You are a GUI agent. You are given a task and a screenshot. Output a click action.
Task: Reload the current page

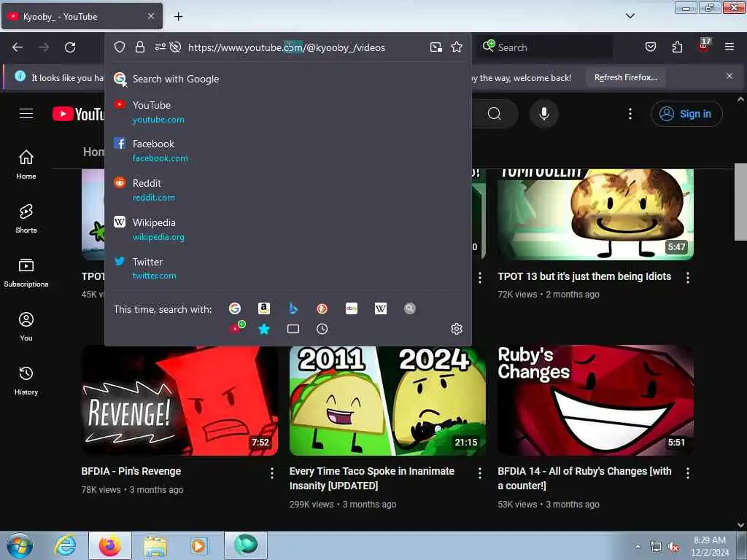pyautogui.click(x=70, y=47)
